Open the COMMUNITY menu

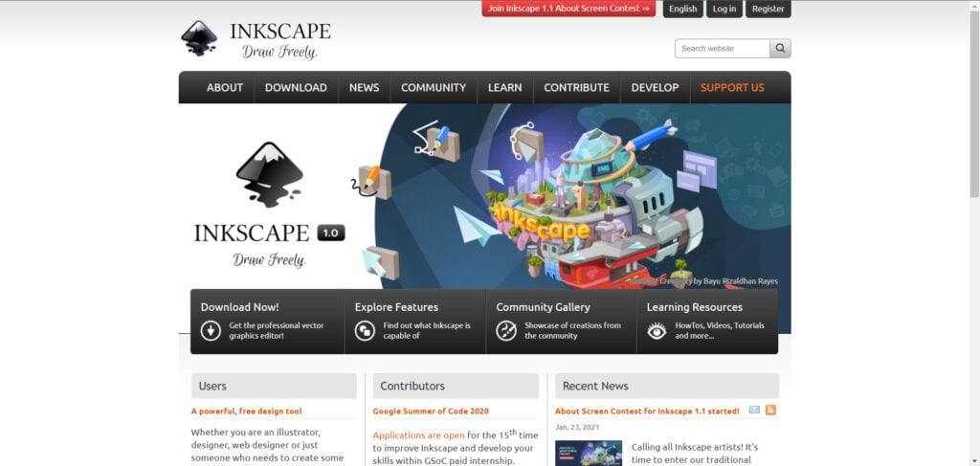(x=434, y=87)
